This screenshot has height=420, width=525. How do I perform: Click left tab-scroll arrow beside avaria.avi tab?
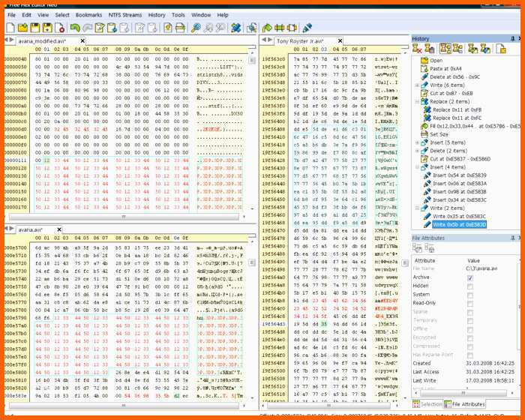[x=6, y=229]
